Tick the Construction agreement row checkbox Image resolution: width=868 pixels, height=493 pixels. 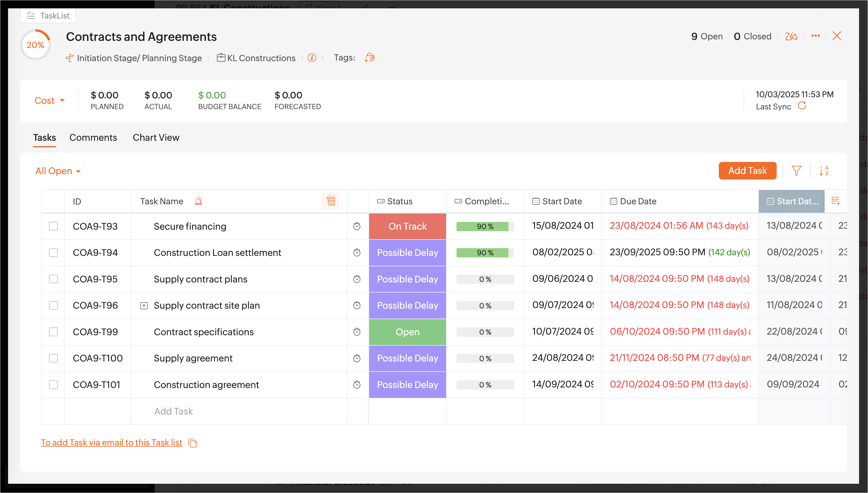53,385
